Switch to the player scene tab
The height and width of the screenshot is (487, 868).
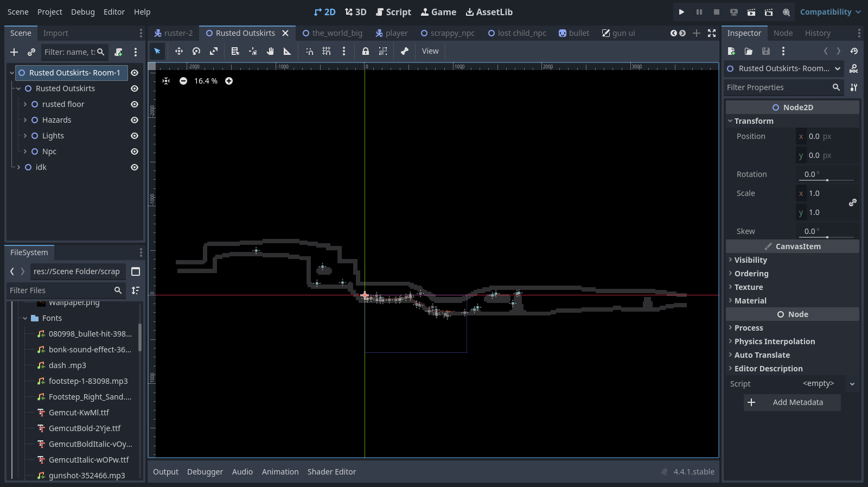(391, 33)
